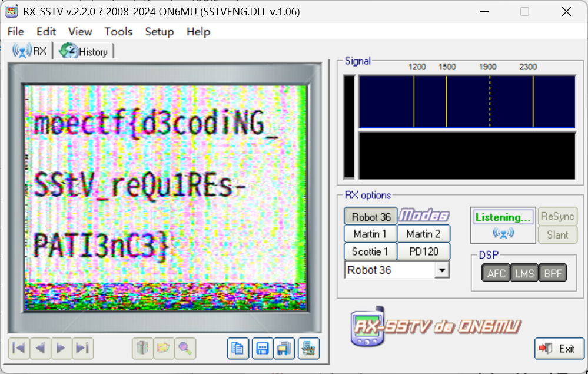Open the Setup menu
588x374 pixels.
pos(159,32)
